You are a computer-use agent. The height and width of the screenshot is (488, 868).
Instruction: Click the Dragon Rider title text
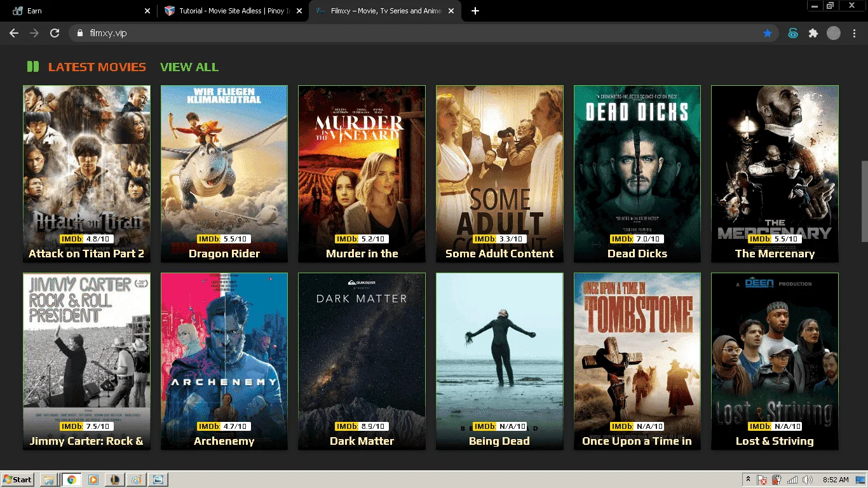(224, 254)
